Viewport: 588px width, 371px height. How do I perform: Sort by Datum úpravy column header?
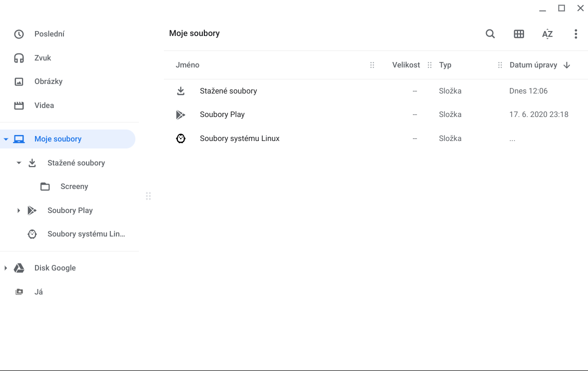pyautogui.click(x=533, y=65)
